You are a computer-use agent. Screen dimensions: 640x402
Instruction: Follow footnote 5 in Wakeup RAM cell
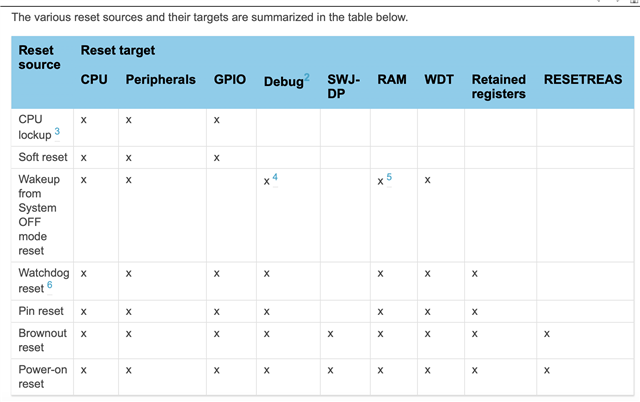(389, 177)
